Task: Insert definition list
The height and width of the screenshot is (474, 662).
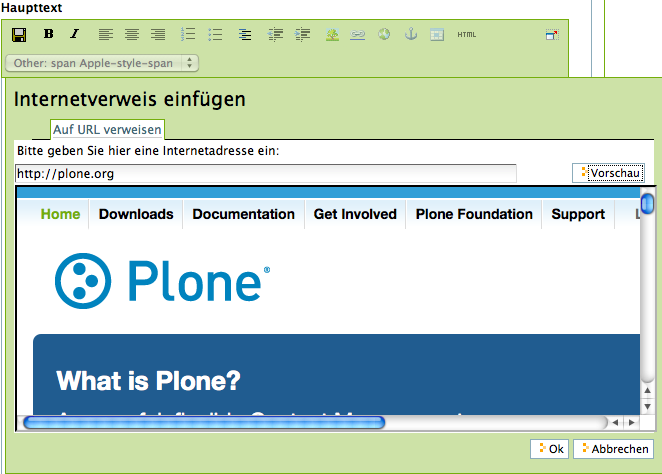Action: (245, 34)
